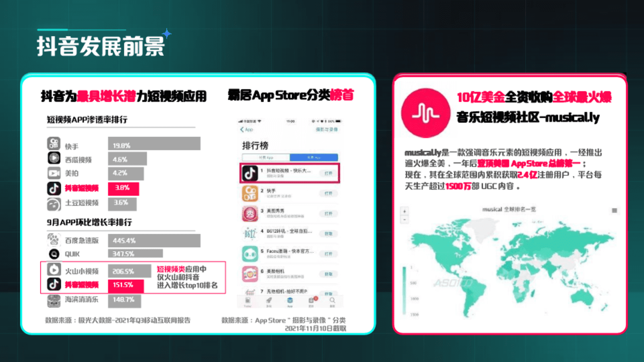Zoom in the map with plus button

click(x=405, y=211)
